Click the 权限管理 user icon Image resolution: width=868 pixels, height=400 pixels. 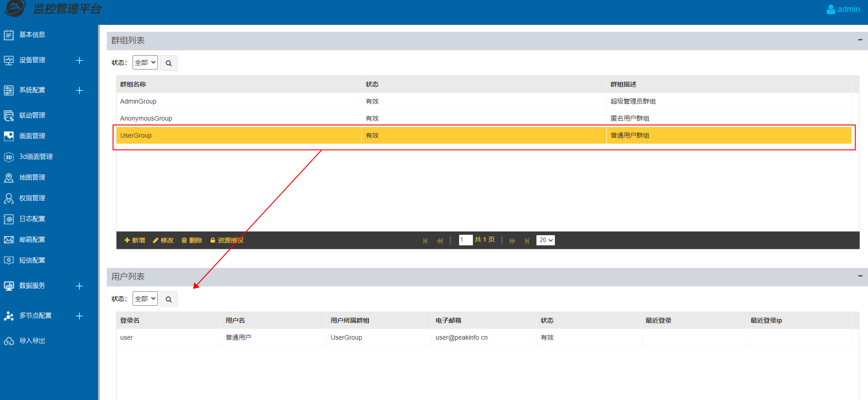[9, 198]
